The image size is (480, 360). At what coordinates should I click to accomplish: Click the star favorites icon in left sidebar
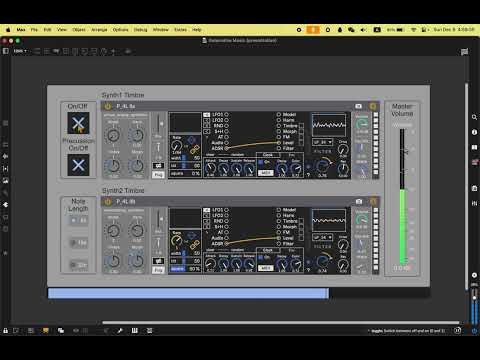click(x=6, y=253)
